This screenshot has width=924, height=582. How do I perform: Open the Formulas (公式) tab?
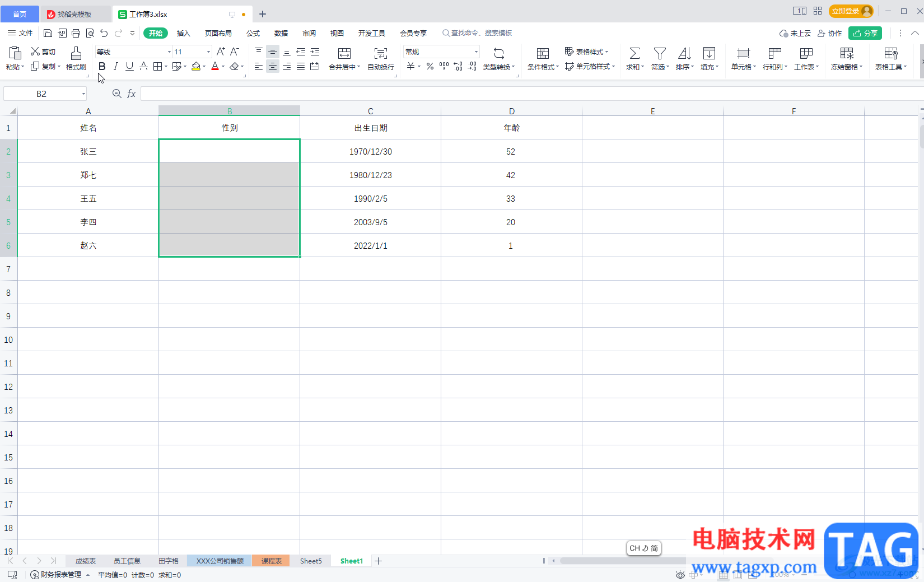pyautogui.click(x=253, y=33)
